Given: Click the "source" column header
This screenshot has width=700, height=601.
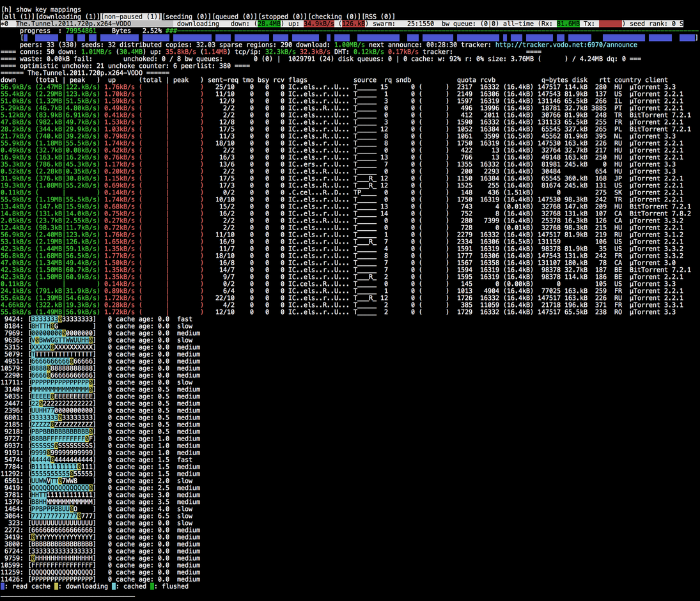Looking at the screenshot, I should [365, 80].
